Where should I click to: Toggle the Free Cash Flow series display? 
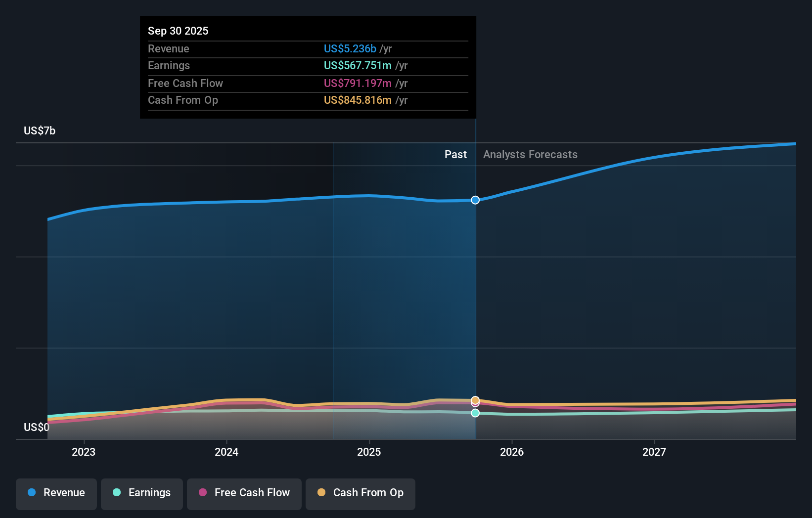tap(244, 493)
